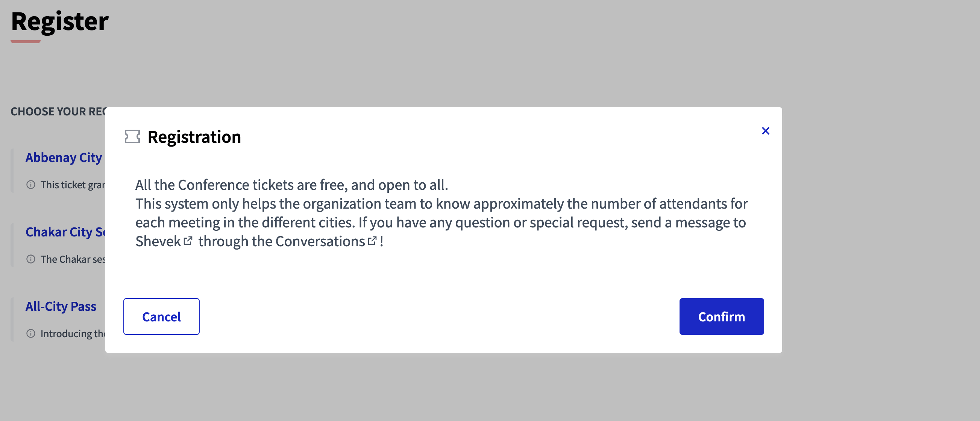Click the info icon under All-City Pass
The width and height of the screenshot is (980, 421).
[x=30, y=334]
